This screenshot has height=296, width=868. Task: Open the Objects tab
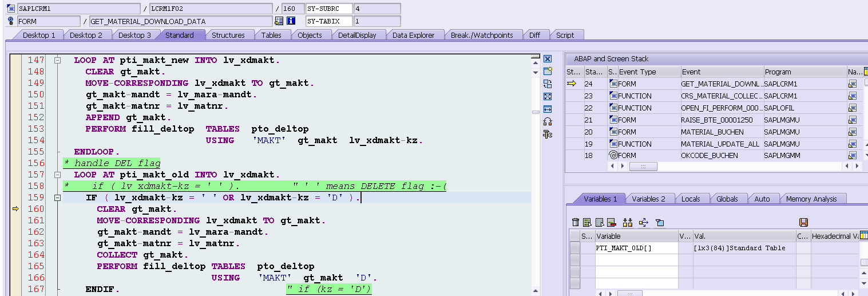point(310,35)
